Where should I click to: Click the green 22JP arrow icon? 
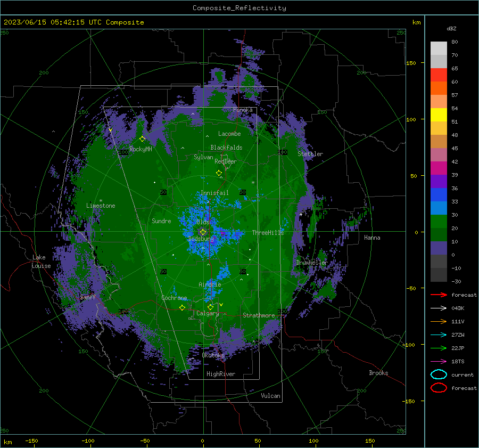(x=439, y=348)
